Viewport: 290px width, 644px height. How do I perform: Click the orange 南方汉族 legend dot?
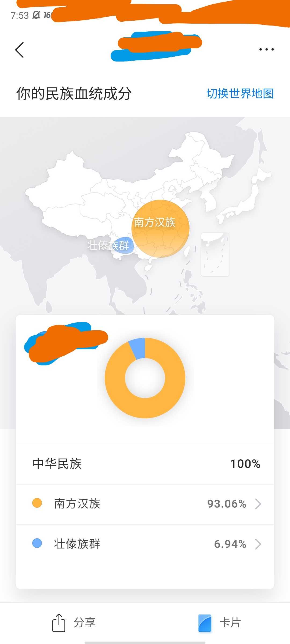[37, 503]
